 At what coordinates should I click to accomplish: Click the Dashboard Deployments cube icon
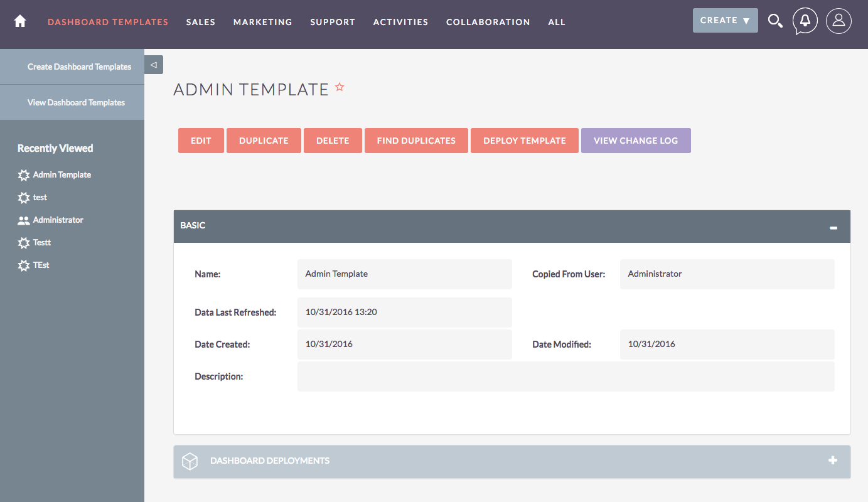pyautogui.click(x=190, y=461)
